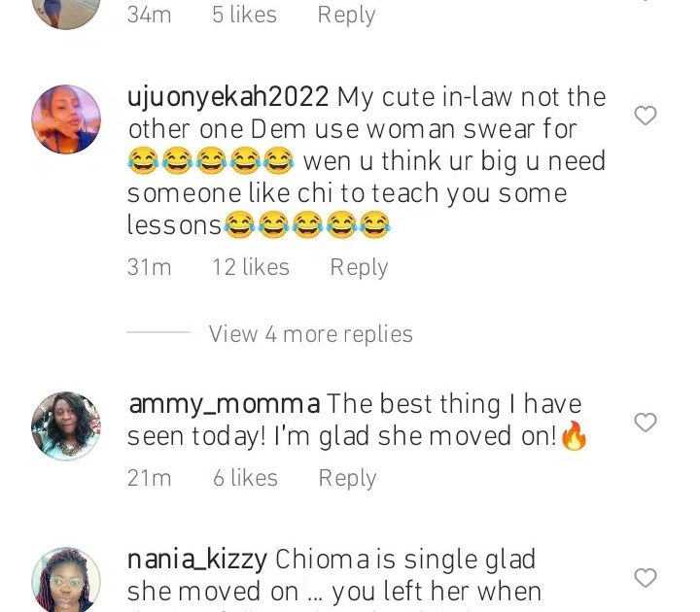
Task: Expand View 4 more replies
Action: coord(310,334)
